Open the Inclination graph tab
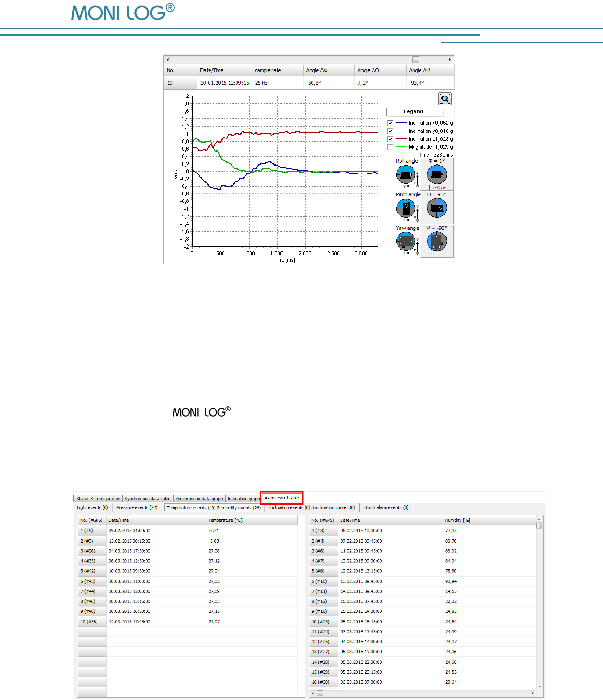Screen dimensions: 603x700 [x=243, y=499]
